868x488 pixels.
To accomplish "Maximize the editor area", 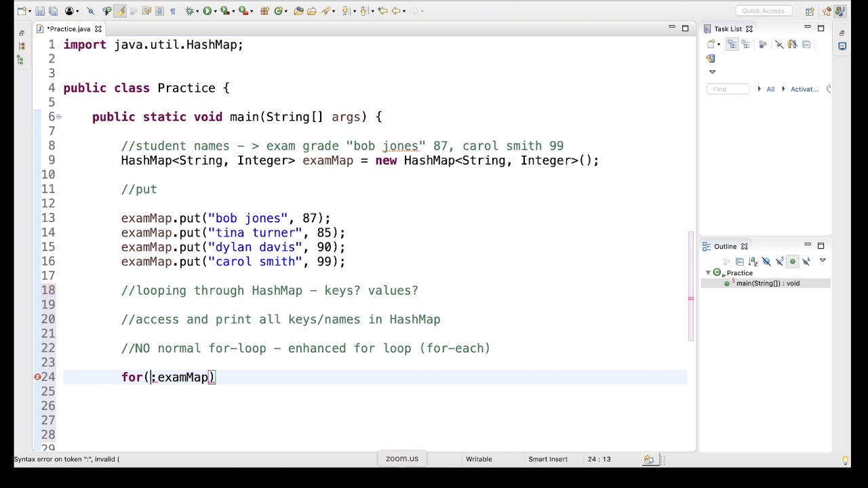I will [x=685, y=28].
